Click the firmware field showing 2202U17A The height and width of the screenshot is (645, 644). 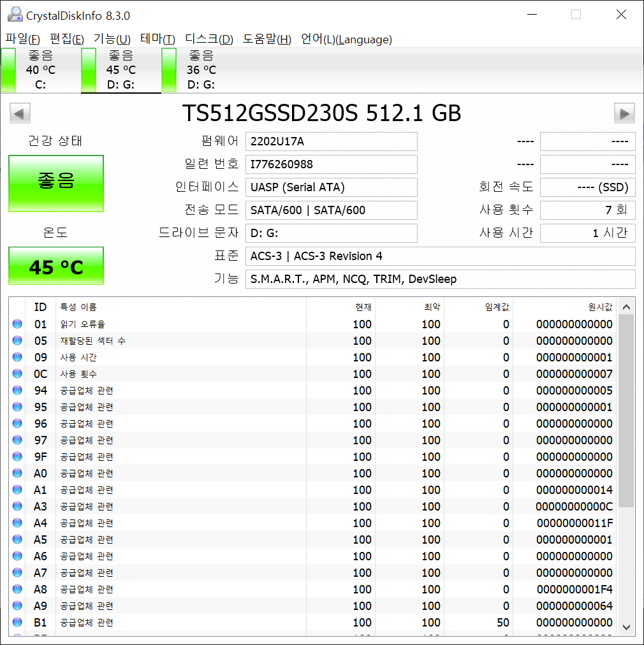(x=331, y=141)
